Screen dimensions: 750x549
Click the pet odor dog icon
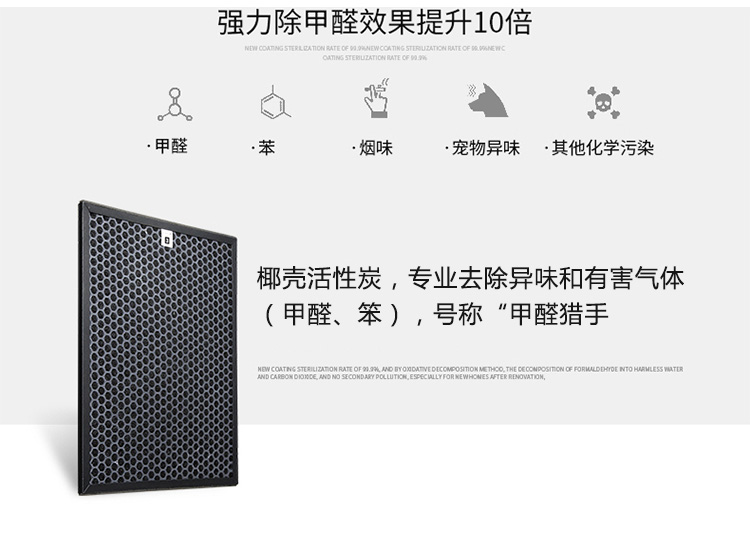click(x=487, y=100)
